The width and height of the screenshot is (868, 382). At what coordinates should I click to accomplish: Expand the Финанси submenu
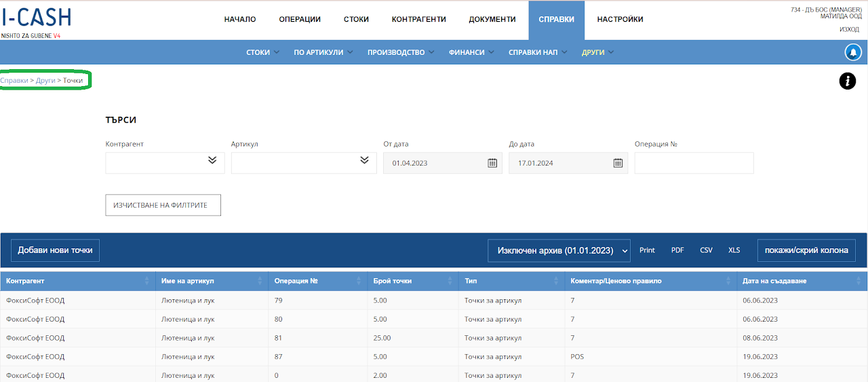(x=471, y=52)
